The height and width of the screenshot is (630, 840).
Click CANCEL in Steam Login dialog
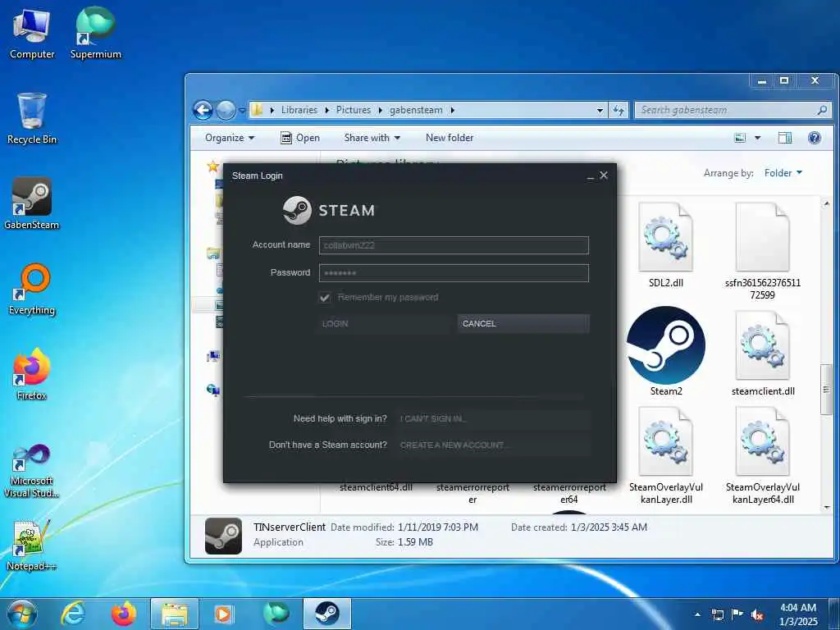click(523, 323)
